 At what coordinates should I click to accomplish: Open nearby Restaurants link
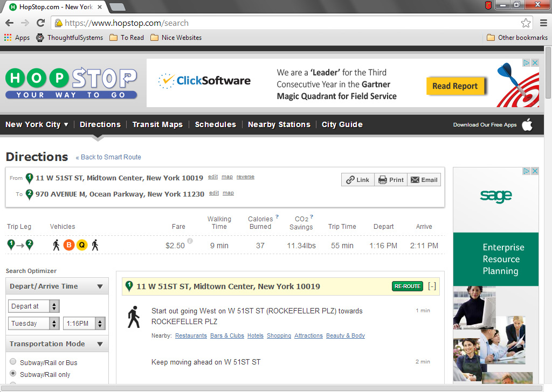pyautogui.click(x=191, y=336)
